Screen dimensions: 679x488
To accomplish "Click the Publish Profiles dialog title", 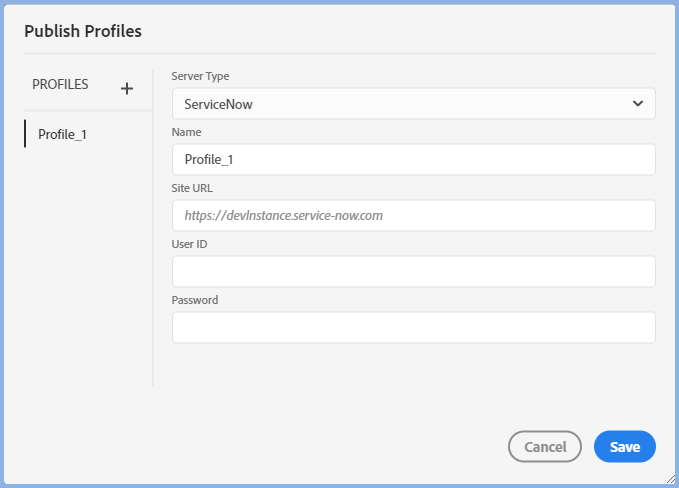I will (83, 31).
